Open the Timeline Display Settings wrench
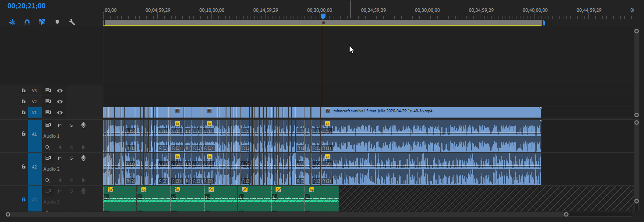This screenshot has width=644, height=222. point(72,21)
